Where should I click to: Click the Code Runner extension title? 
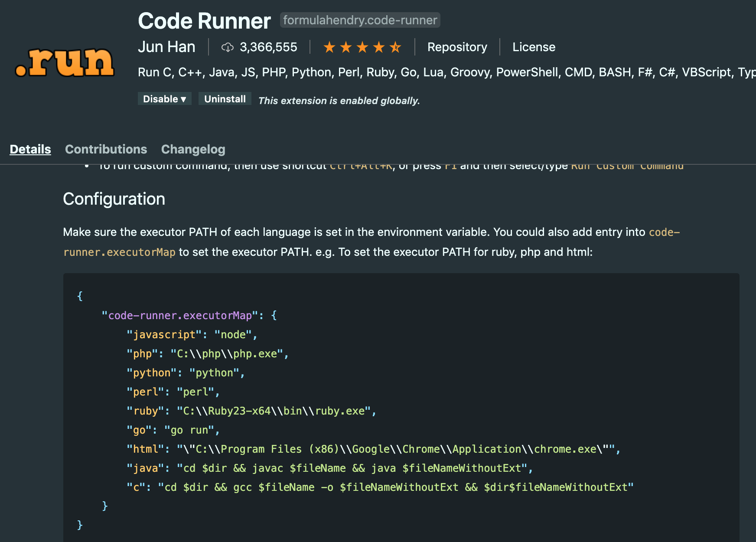pos(204,21)
